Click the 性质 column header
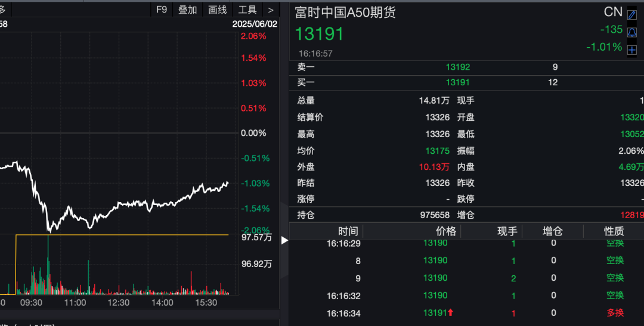The height and width of the screenshot is (326, 644). coord(614,231)
